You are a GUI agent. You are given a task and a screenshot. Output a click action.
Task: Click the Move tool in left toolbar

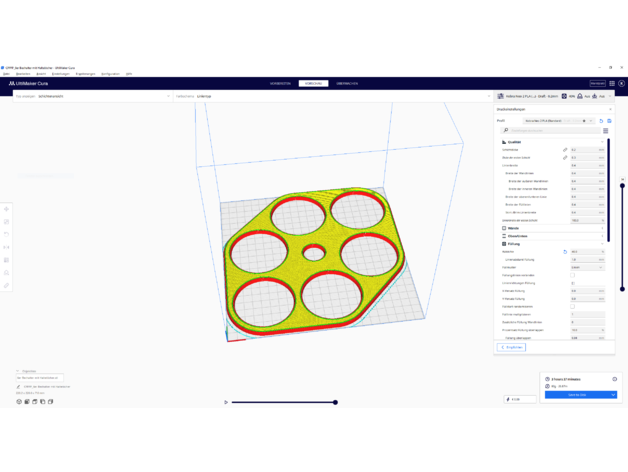tap(7, 210)
